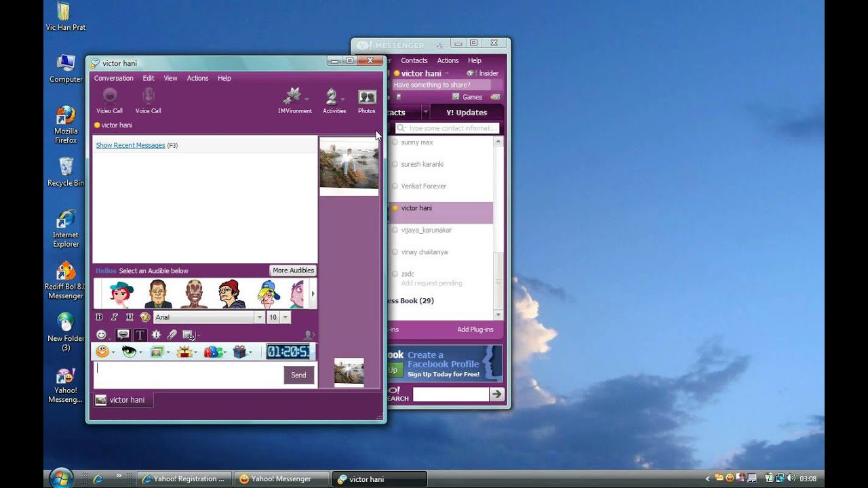
Task: Open Rediff Bol Messenger desktop icon
Action: [66, 281]
